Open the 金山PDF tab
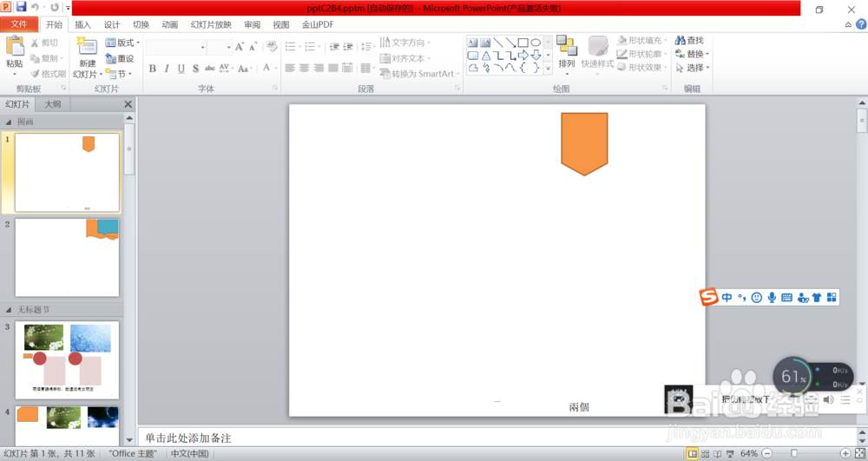This screenshot has height=461, width=868. (318, 24)
